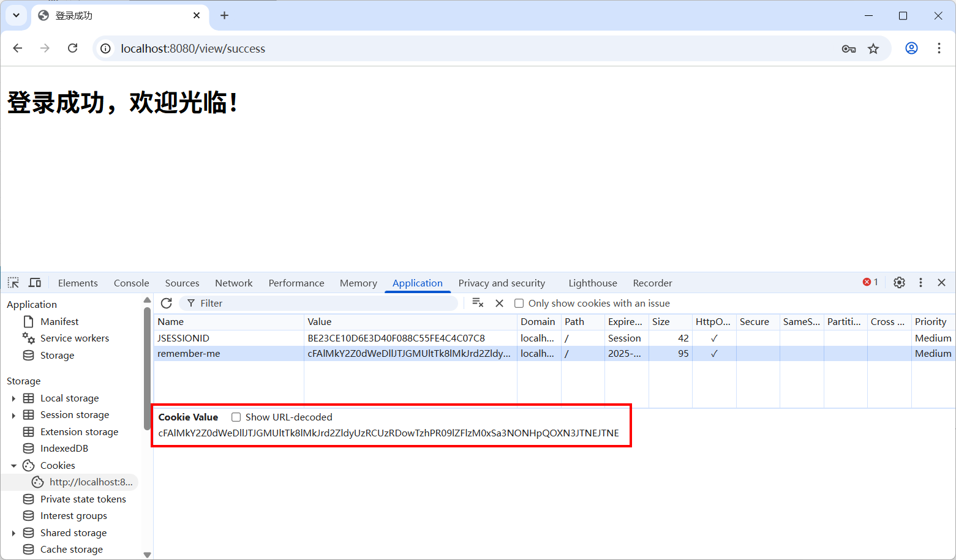This screenshot has height=560, width=956.
Task: Sort cookies by Priority column
Action: [x=933, y=322]
